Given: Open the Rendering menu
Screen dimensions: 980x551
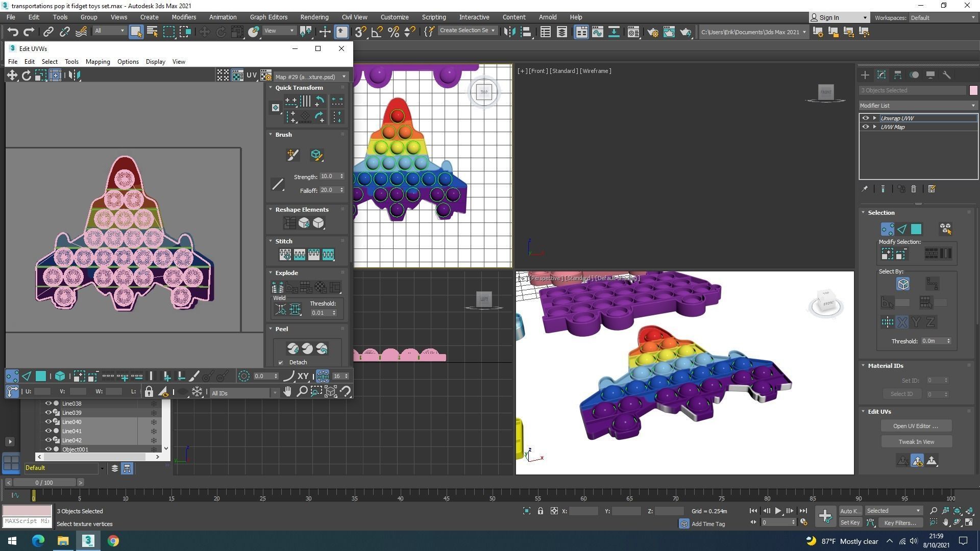Looking at the screenshot, I should [x=314, y=17].
